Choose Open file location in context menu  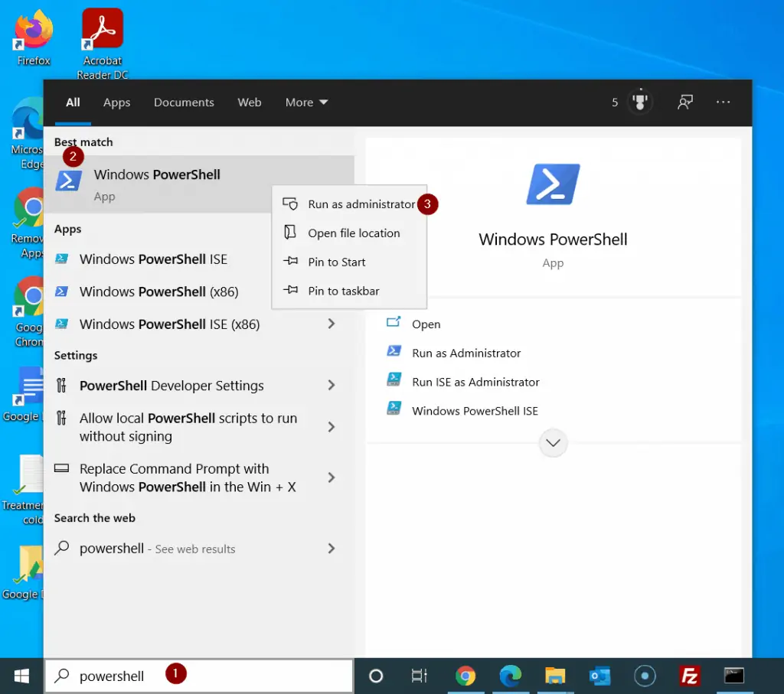click(x=349, y=233)
